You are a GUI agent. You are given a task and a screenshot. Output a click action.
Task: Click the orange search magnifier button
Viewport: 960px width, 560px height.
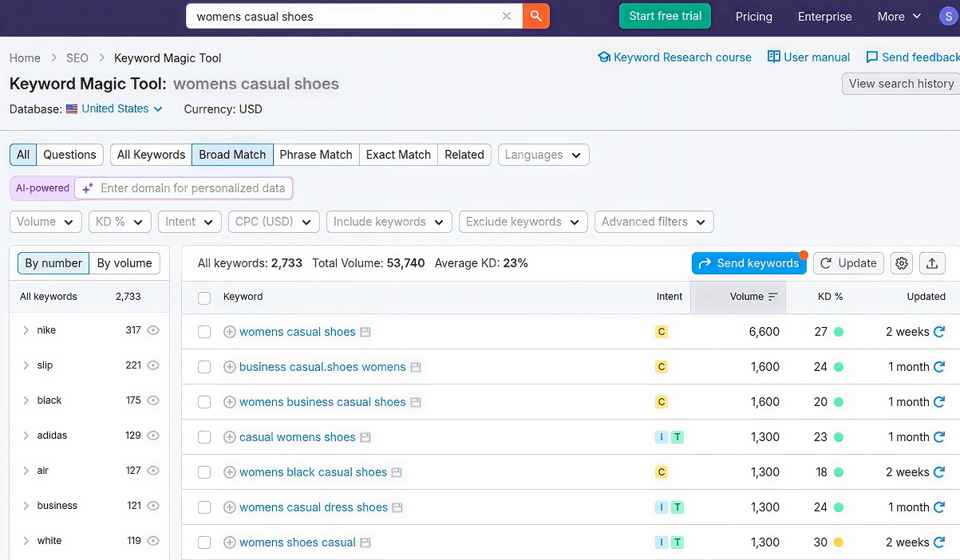click(x=536, y=16)
